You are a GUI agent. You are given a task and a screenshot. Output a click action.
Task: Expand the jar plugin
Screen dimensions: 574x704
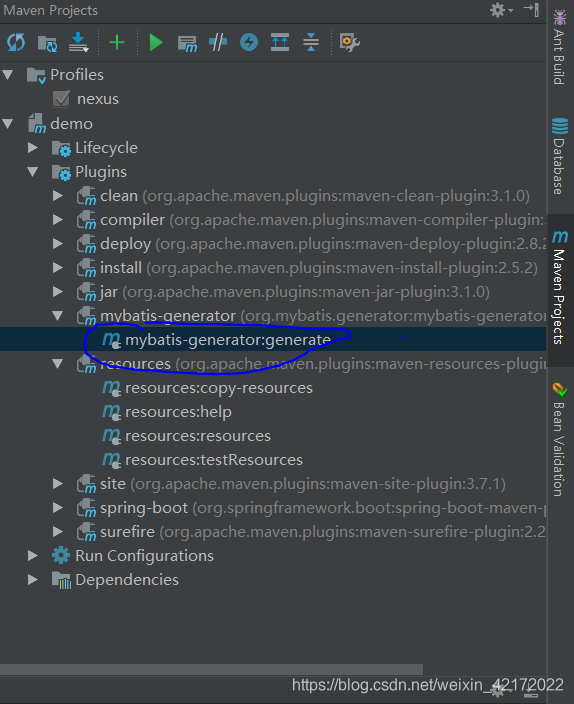click(x=57, y=292)
